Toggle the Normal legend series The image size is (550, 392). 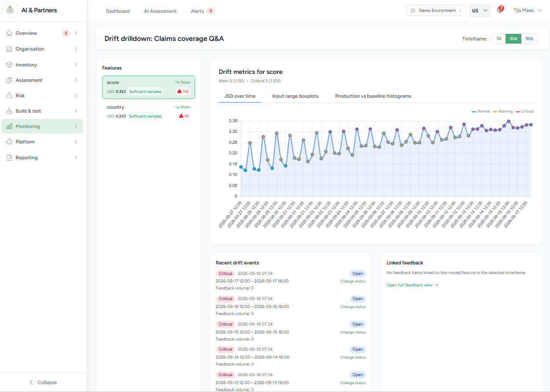pyautogui.click(x=480, y=111)
